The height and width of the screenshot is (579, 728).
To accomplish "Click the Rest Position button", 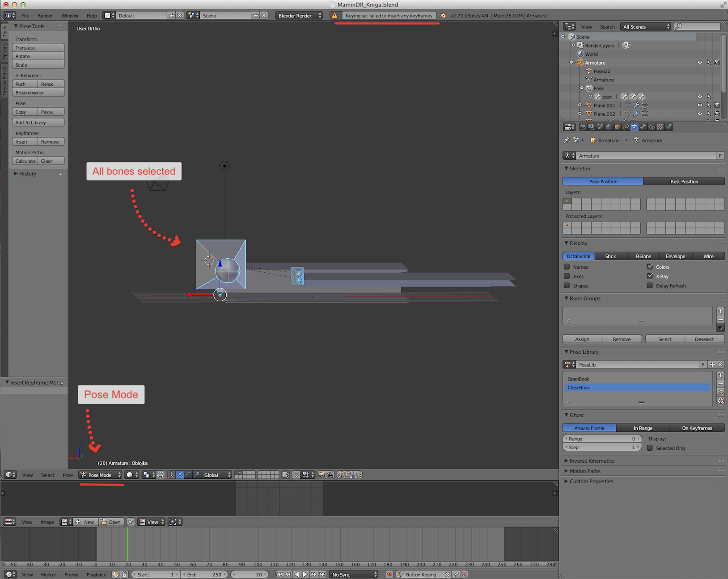I will tap(684, 181).
